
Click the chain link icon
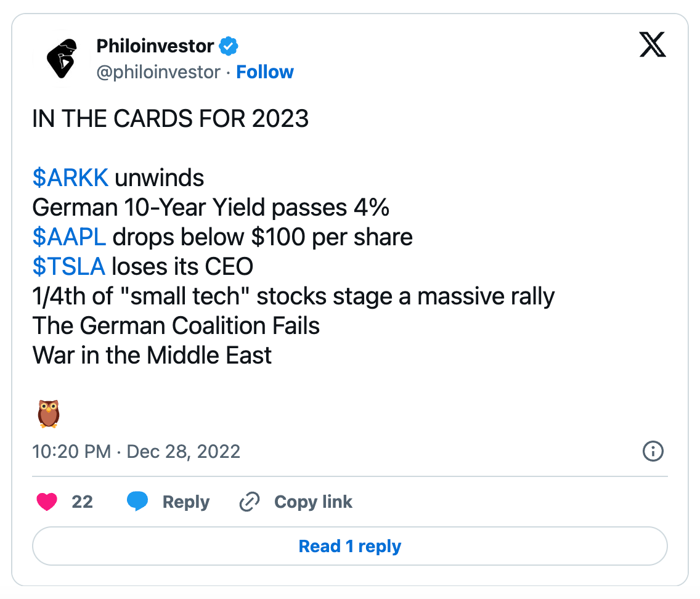(249, 502)
